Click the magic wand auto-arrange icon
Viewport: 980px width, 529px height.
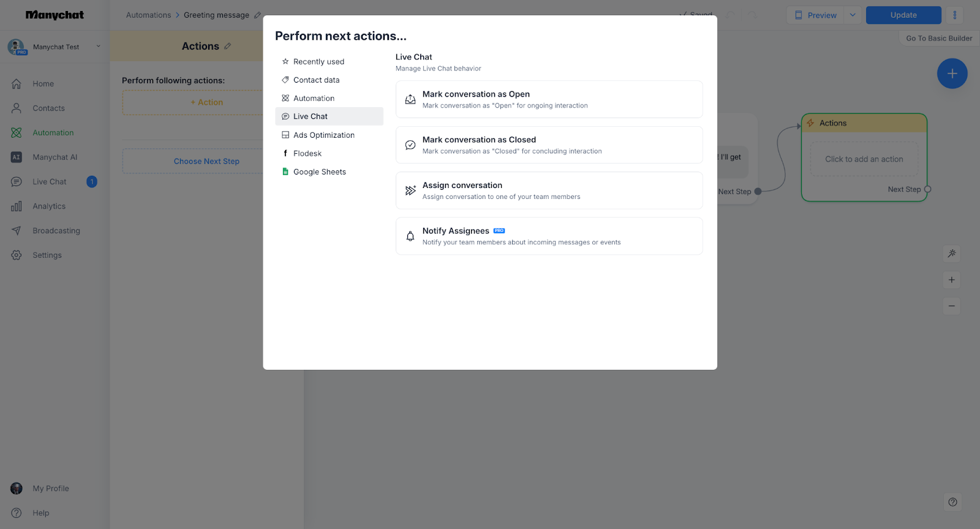952,253
